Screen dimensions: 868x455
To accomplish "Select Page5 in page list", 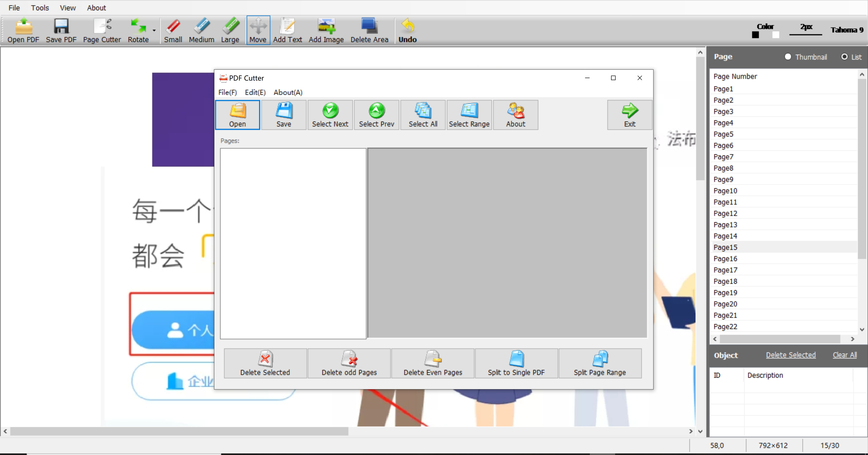I will [x=783, y=134].
